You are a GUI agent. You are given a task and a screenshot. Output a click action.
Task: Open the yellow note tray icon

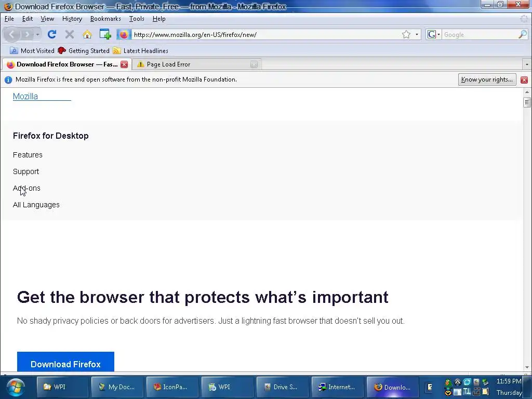pyautogui.click(x=485, y=392)
